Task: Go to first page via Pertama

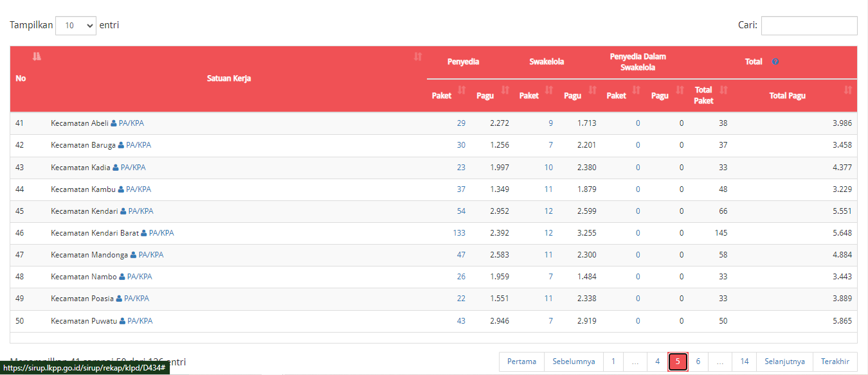Action: click(521, 362)
